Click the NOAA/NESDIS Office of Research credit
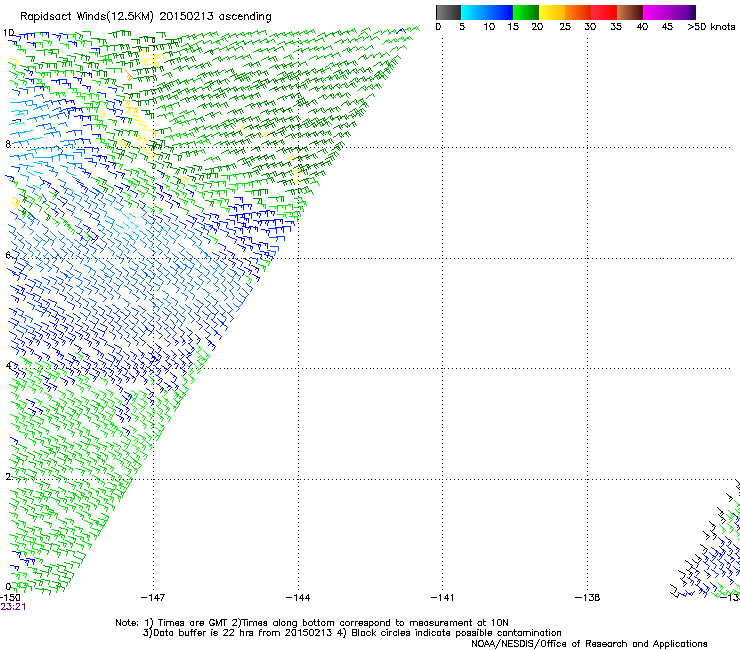740x650 pixels. click(589, 644)
